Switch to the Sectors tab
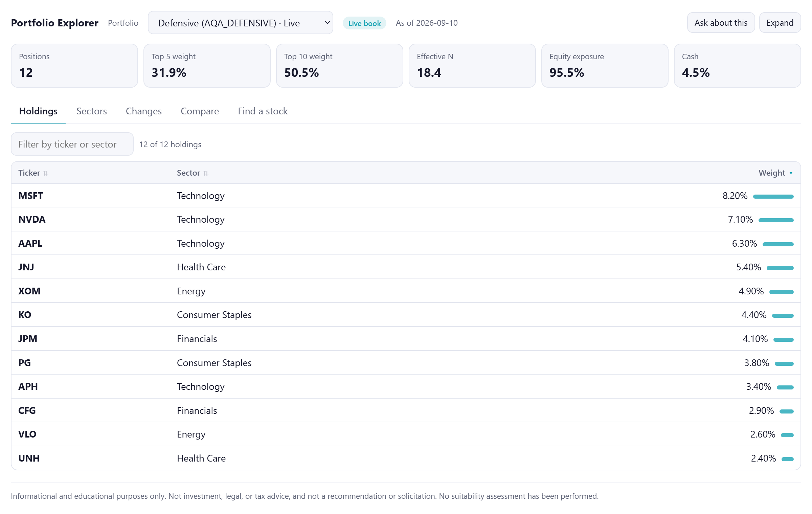This screenshot has width=812, height=514. tap(91, 111)
